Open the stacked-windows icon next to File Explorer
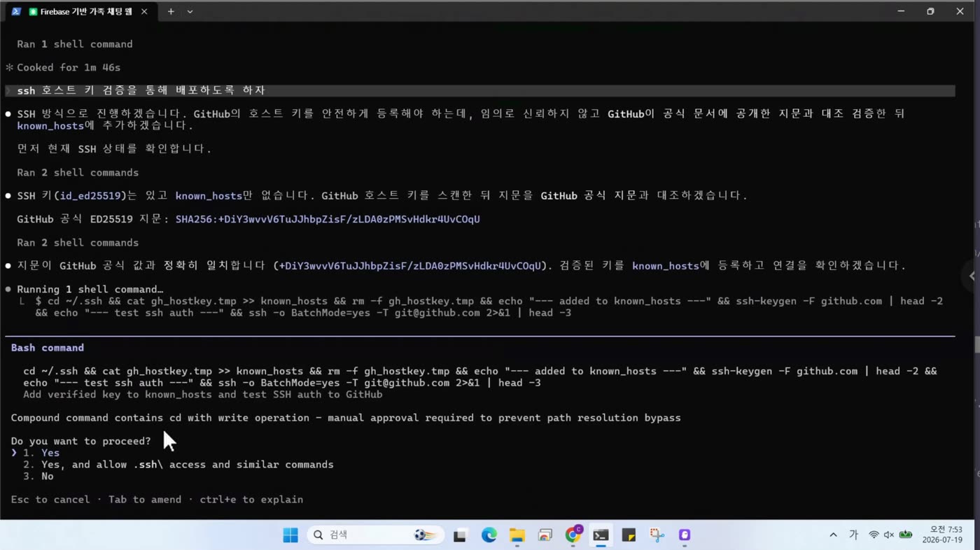 pyautogui.click(x=545, y=535)
